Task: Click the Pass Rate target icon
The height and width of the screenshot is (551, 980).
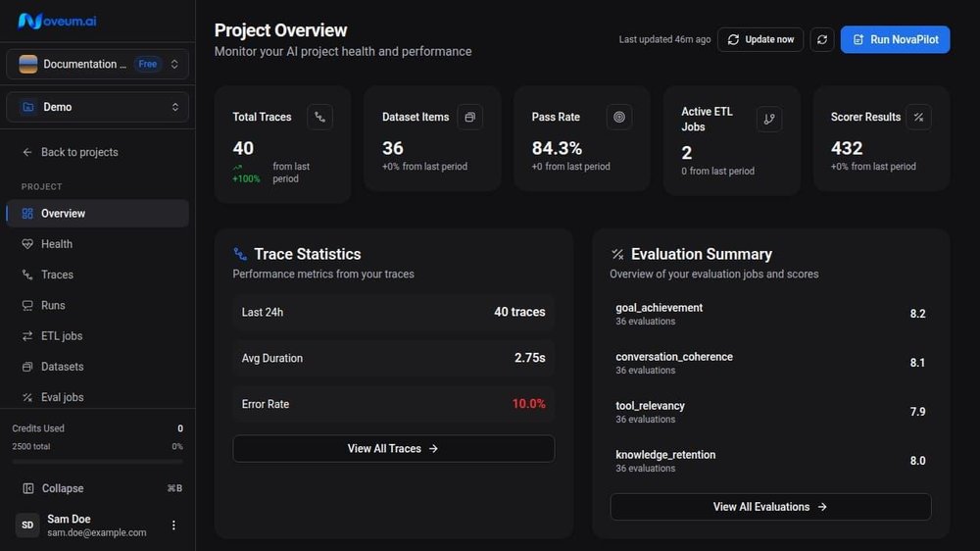Action: coord(619,117)
